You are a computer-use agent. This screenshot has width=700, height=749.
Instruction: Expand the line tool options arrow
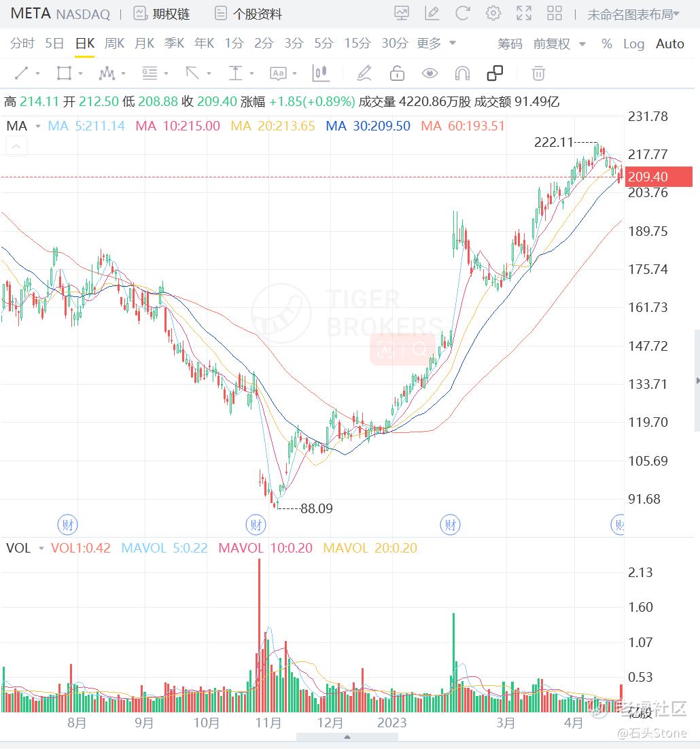coord(38,73)
